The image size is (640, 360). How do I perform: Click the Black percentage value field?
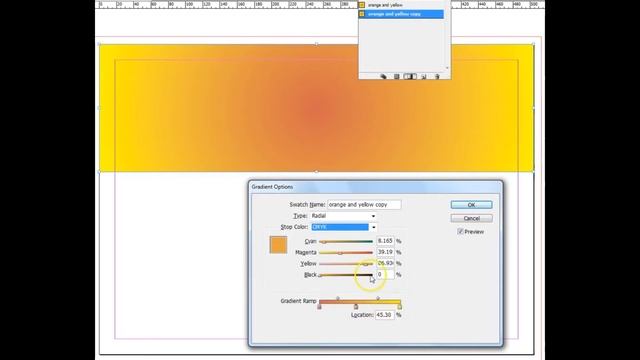point(385,275)
